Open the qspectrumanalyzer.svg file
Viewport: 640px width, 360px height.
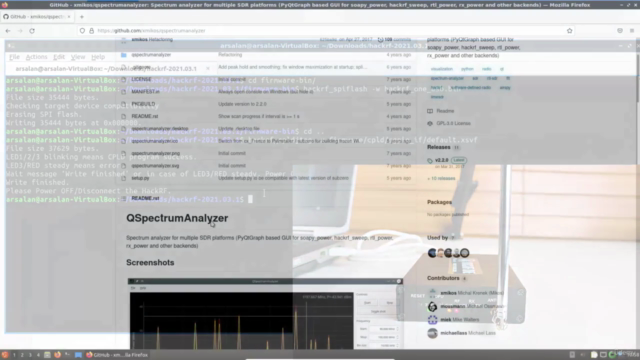155,166
